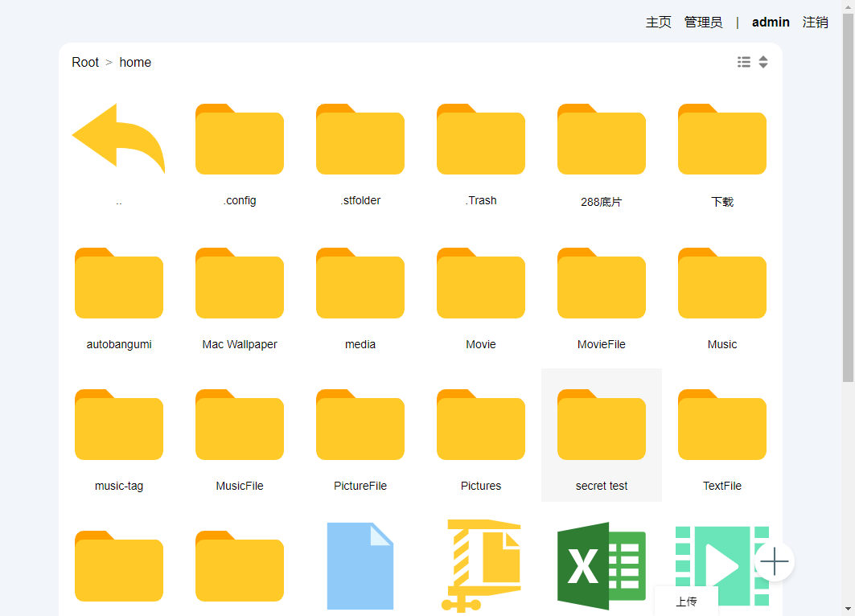Open the compressed archive file icon
Screen dimensions: 855x616
pyautogui.click(x=481, y=566)
